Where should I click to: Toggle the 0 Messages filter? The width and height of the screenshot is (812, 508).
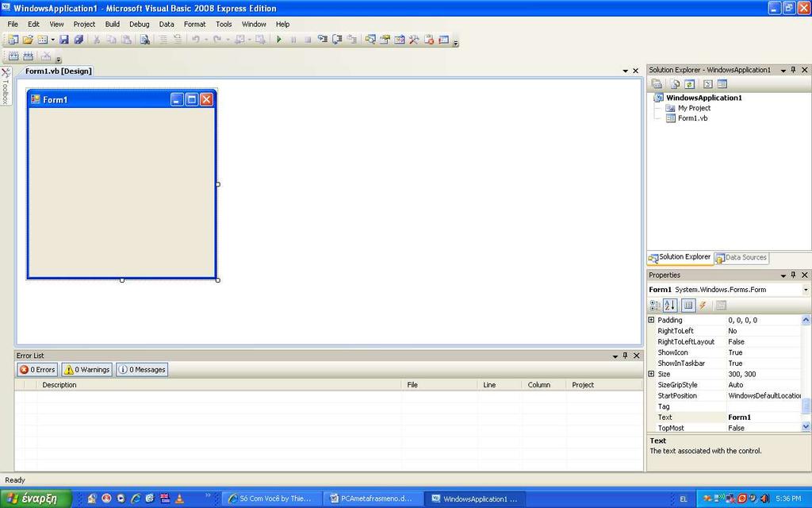143,370
